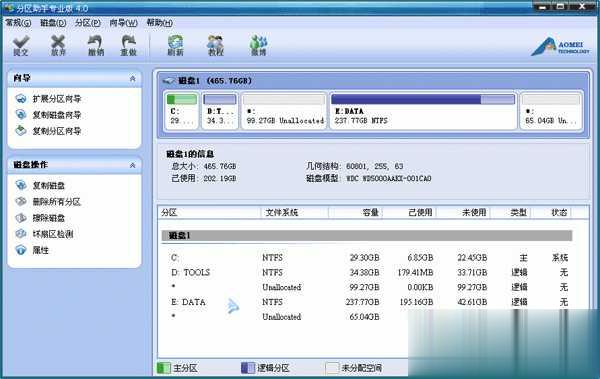Click the 坏扇区检测 operation icon

[x=21, y=234]
